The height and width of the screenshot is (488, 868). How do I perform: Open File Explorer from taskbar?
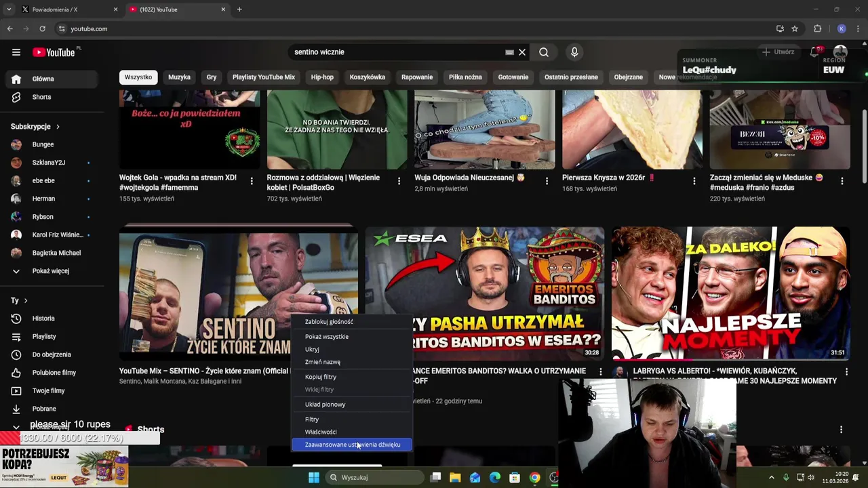(455, 477)
